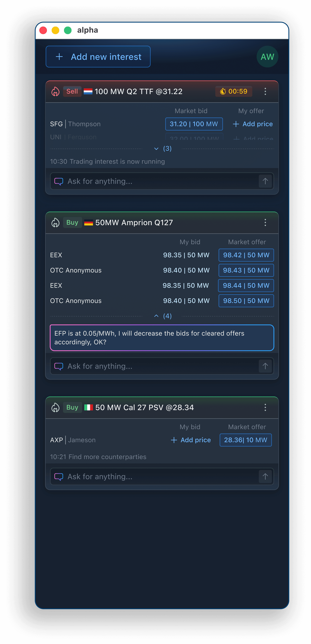Image resolution: width=311 pixels, height=644 pixels.
Task: Click the flame icon on PSV buy card
Action: [55, 408]
